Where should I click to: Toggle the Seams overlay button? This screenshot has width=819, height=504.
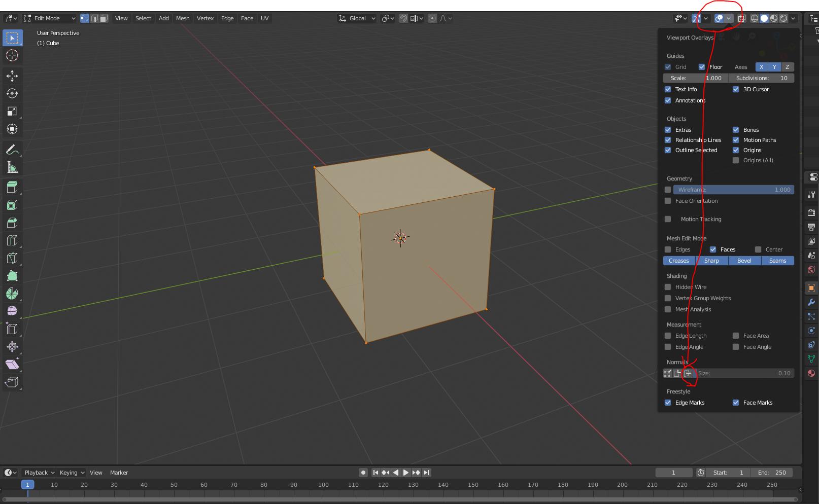[x=777, y=261]
